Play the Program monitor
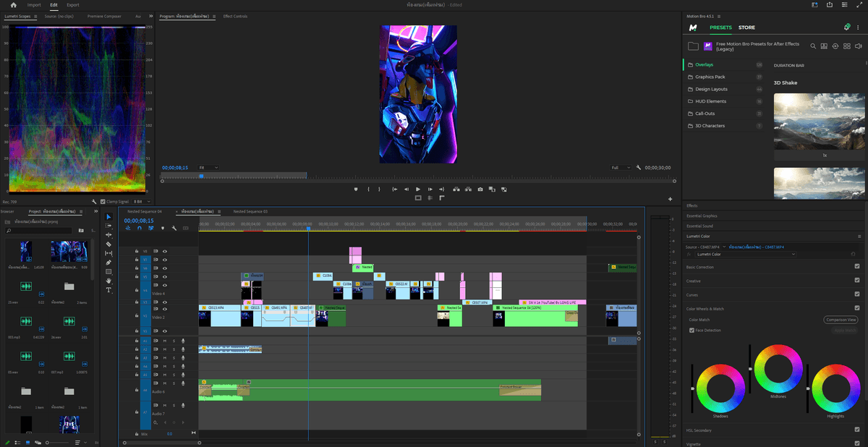This screenshot has height=447, width=868. click(417, 189)
